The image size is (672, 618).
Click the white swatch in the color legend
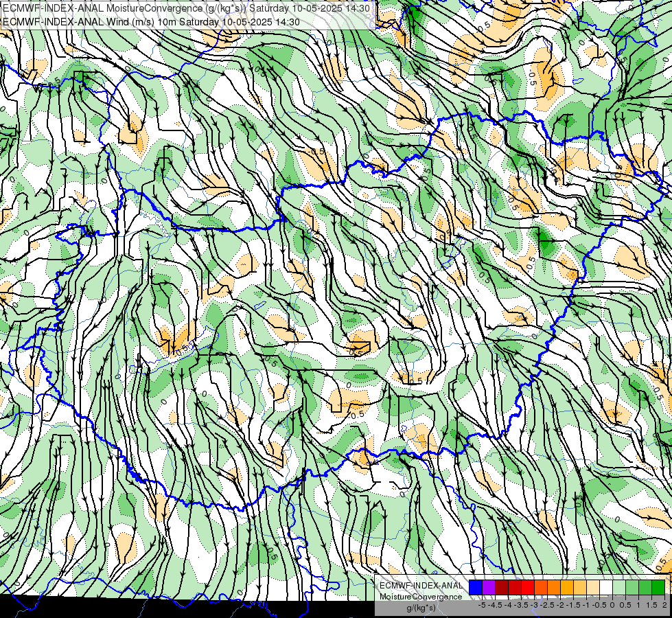(606, 587)
